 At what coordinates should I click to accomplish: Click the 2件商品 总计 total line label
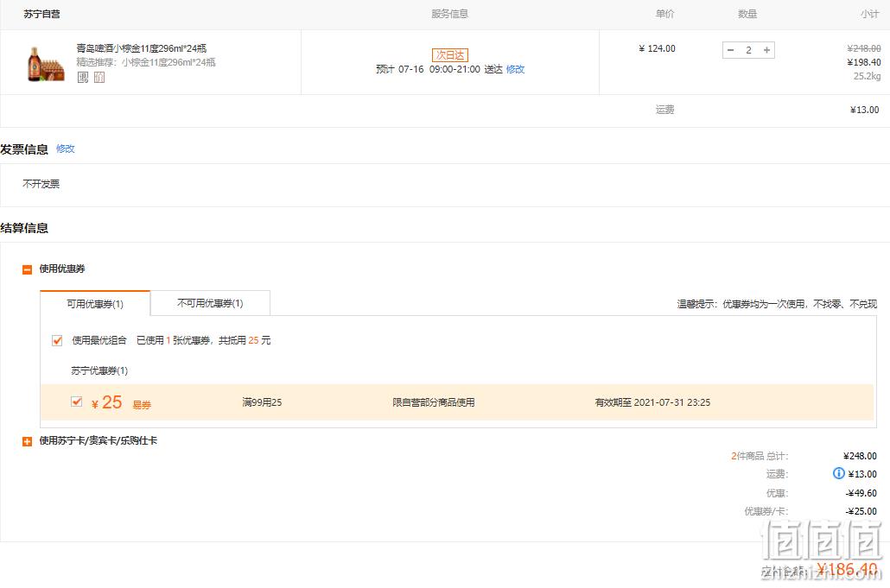click(760, 456)
